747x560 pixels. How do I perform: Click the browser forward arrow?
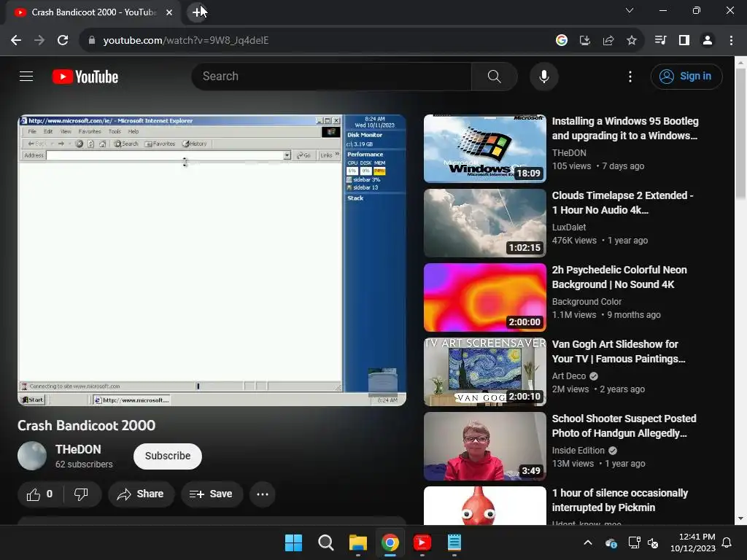[39, 41]
